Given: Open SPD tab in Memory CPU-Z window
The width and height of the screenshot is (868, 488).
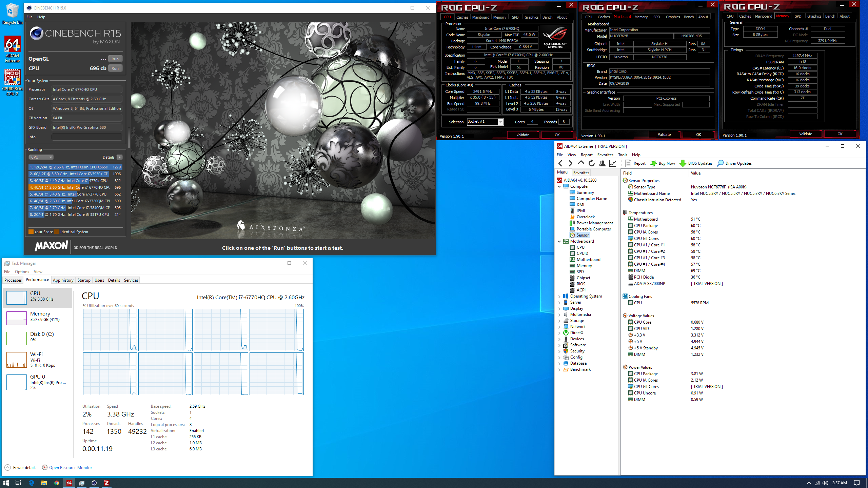Looking at the screenshot, I should tap(798, 16).
